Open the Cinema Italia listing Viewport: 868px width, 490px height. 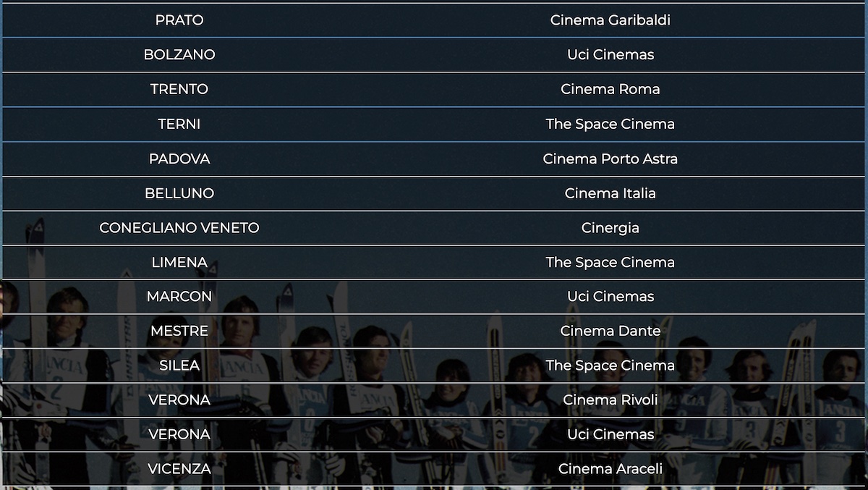click(610, 193)
